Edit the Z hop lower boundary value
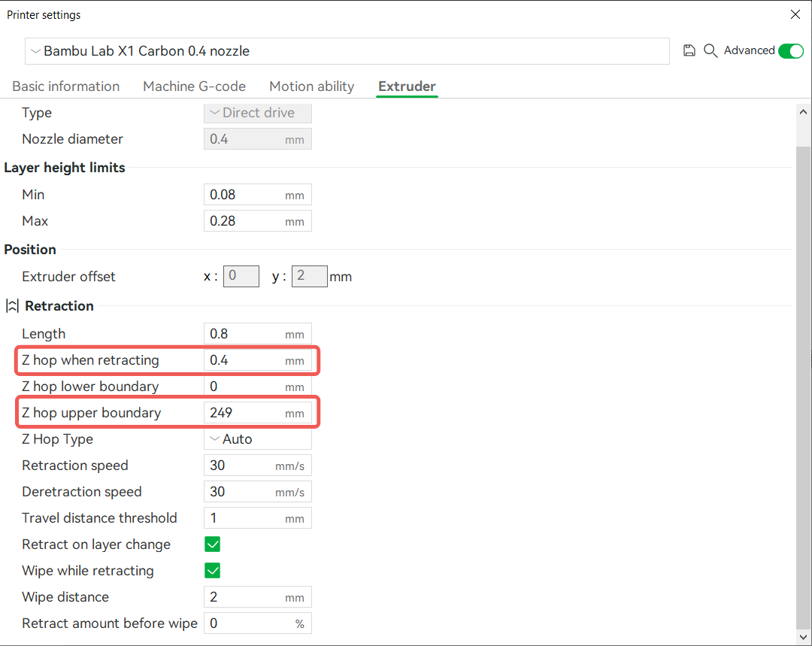 click(x=257, y=387)
